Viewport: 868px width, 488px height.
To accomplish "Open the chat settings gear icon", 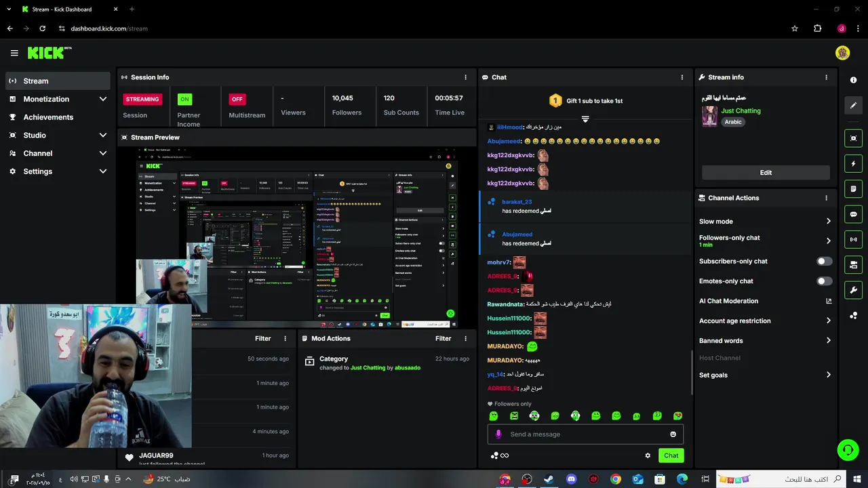I will (x=648, y=455).
